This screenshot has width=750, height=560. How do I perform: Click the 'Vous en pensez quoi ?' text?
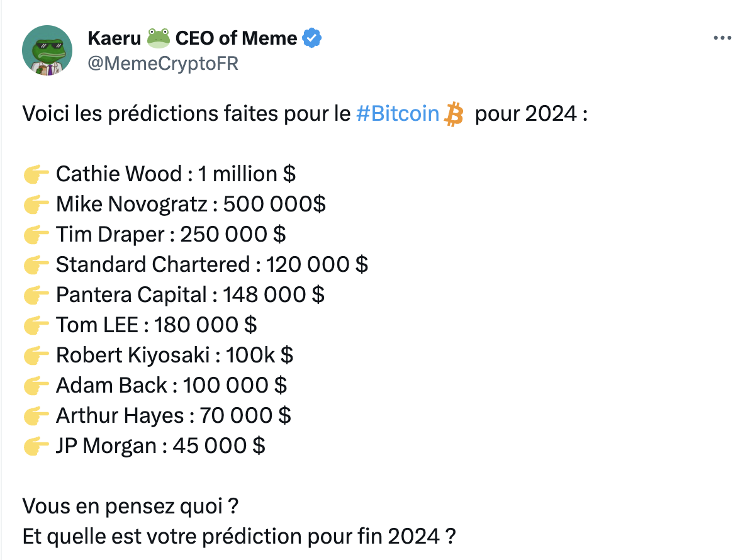click(130, 506)
